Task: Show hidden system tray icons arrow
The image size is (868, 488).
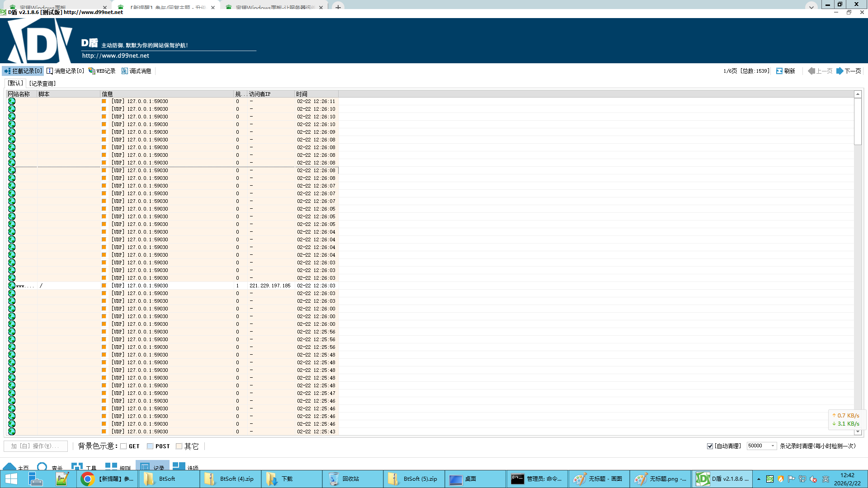Action: [759, 479]
